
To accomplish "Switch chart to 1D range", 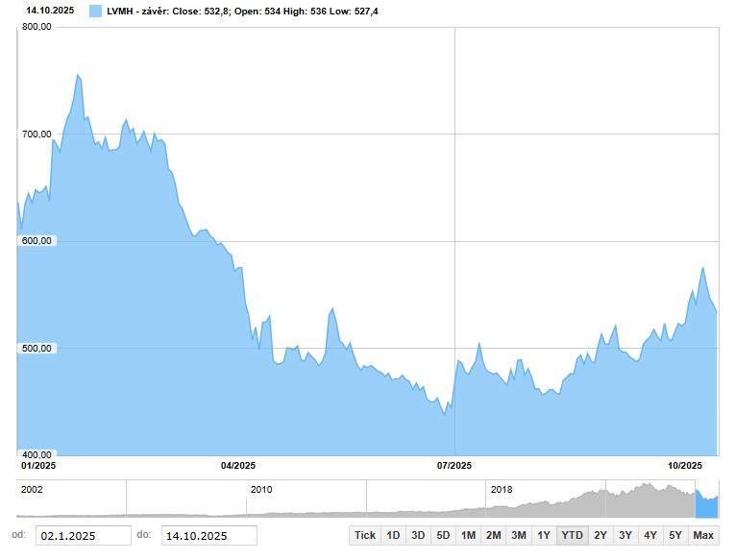I will point(393,535).
